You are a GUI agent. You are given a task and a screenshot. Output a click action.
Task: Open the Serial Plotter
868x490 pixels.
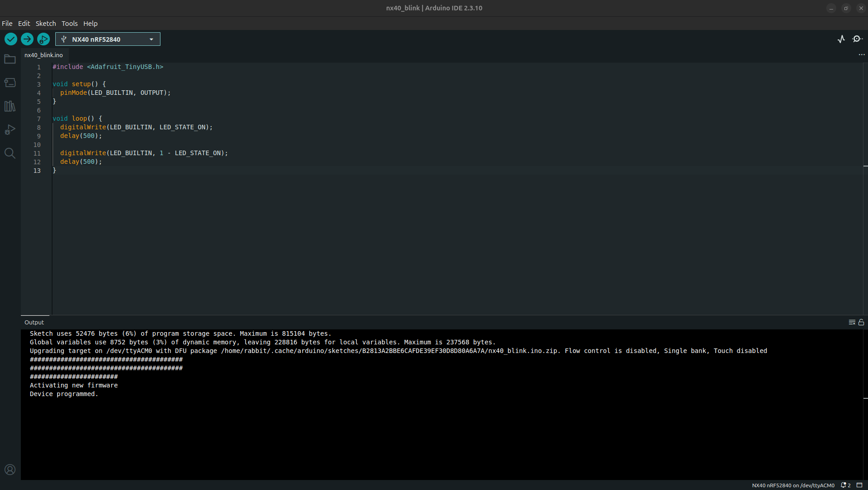(841, 39)
